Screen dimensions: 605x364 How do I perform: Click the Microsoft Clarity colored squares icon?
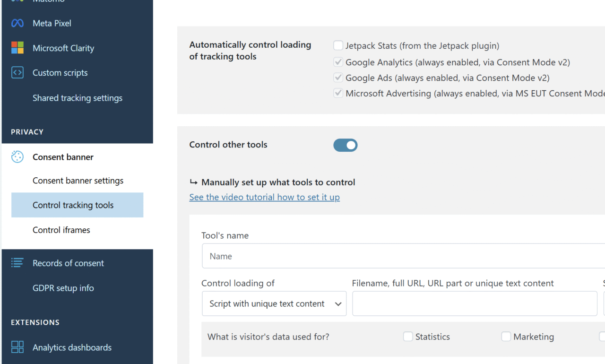pyautogui.click(x=17, y=48)
